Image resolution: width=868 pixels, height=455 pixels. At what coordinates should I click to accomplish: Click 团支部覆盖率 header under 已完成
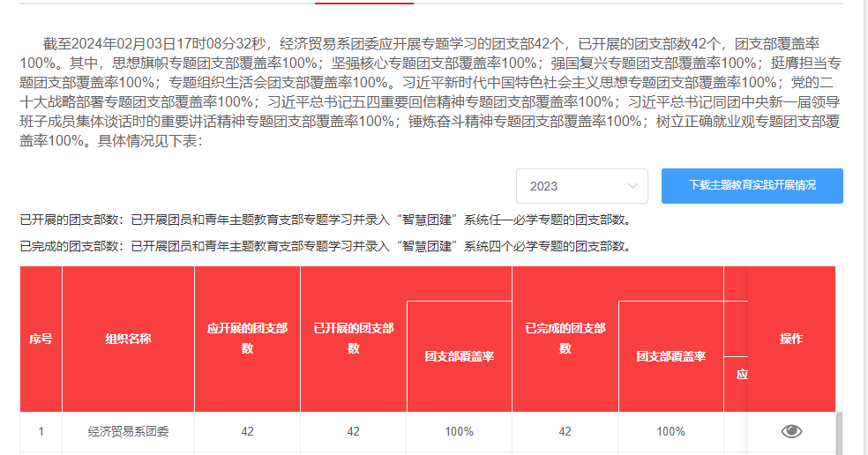pyautogui.click(x=671, y=356)
